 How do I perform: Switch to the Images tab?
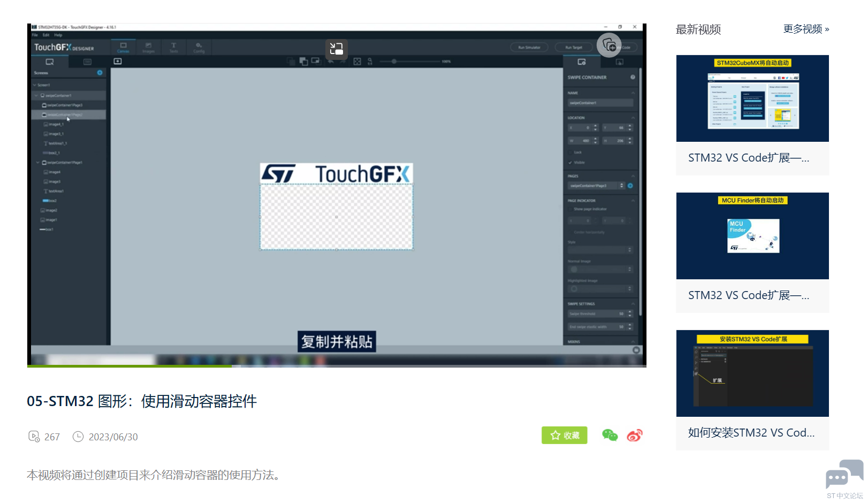coord(148,47)
